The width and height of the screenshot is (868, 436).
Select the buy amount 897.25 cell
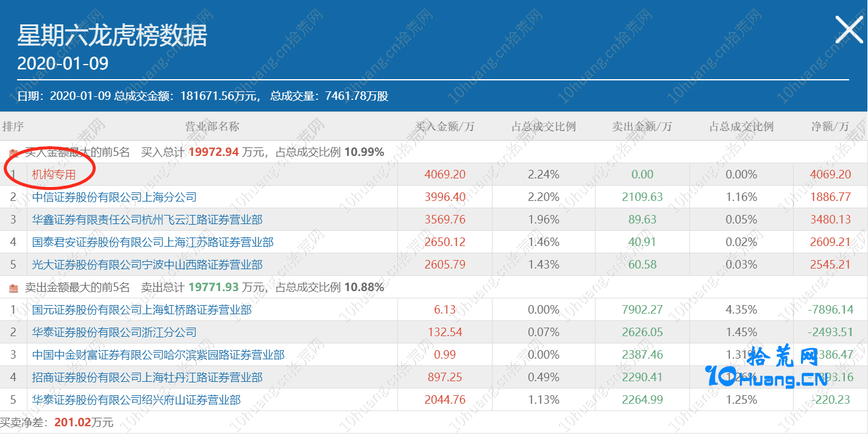tap(445, 378)
